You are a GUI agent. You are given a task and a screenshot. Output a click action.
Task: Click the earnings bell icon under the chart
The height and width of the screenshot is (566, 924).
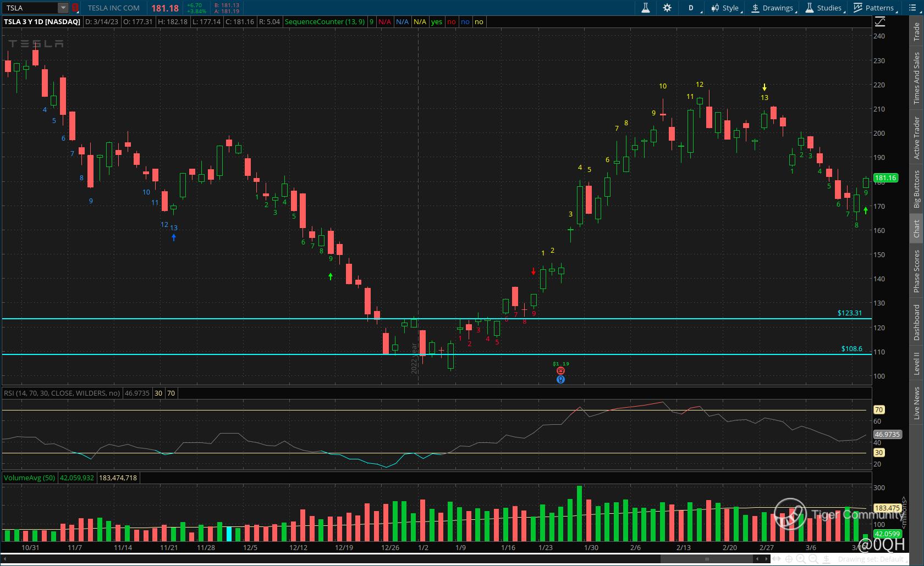560,371
